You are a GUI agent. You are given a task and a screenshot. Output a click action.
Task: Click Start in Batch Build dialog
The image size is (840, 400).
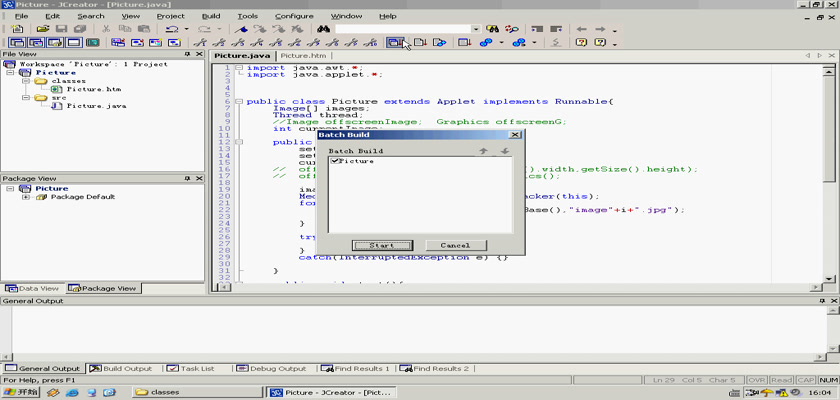382,245
